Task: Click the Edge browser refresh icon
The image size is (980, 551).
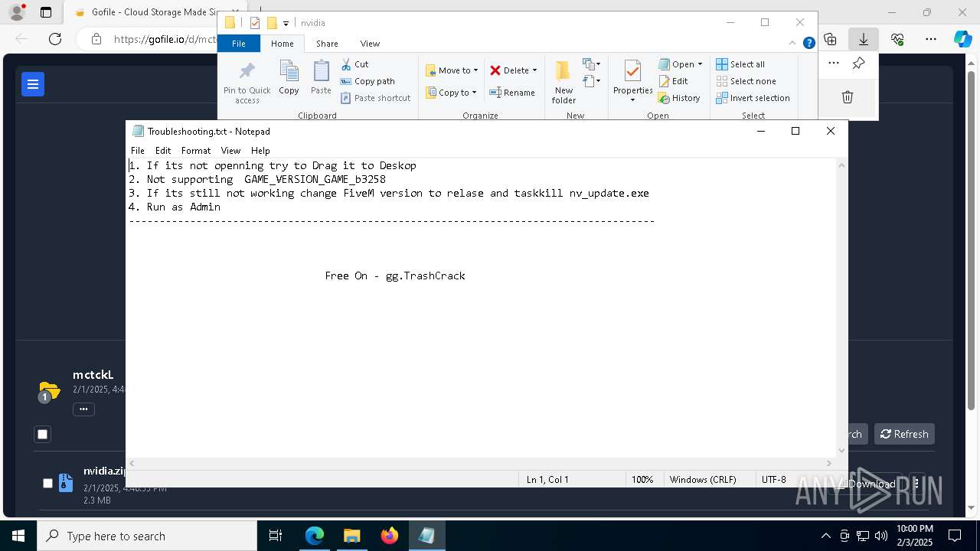Action: pyautogui.click(x=55, y=39)
